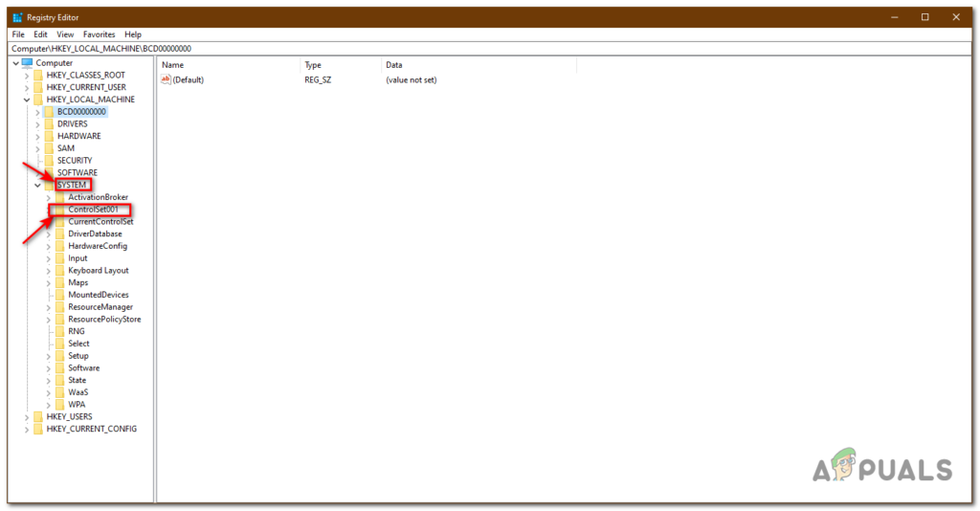Click the "(value not set)" data cell
Screen dimensions: 980x511
pos(412,80)
